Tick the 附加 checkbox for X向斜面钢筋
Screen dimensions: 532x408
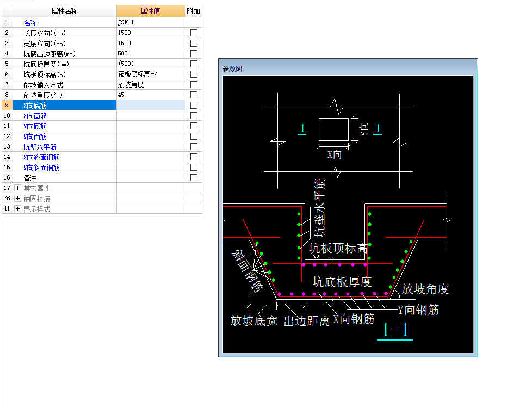pos(194,157)
